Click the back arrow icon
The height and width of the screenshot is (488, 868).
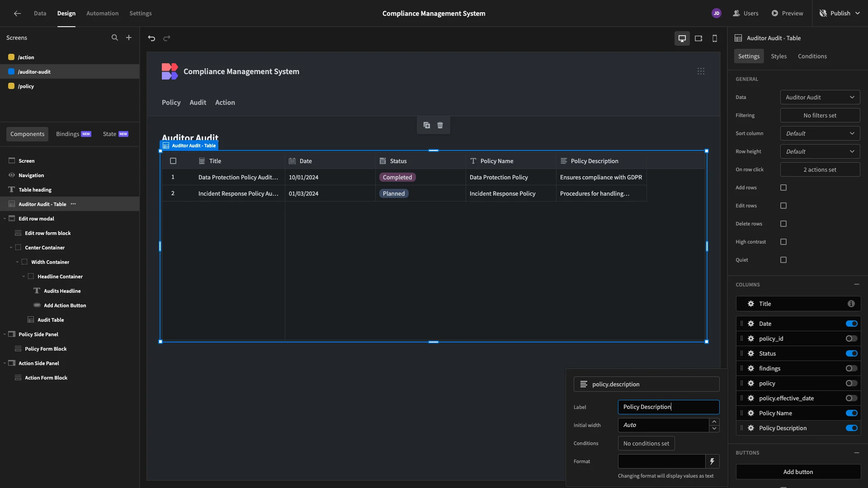pyautogui.click(x=17, y=14)
